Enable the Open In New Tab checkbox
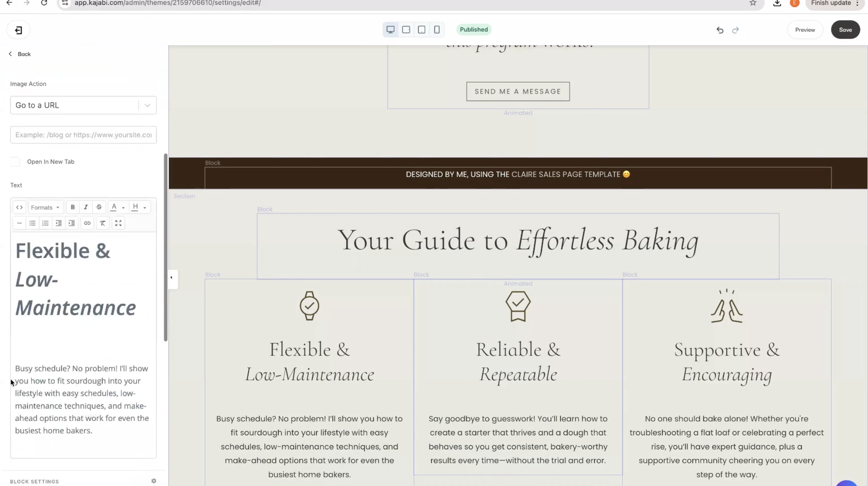The height and width of the screenshot is (486, 868). pos(15,162)
